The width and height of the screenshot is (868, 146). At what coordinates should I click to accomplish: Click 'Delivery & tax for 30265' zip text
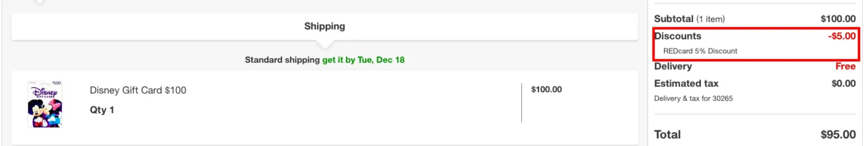coord(693,98)
